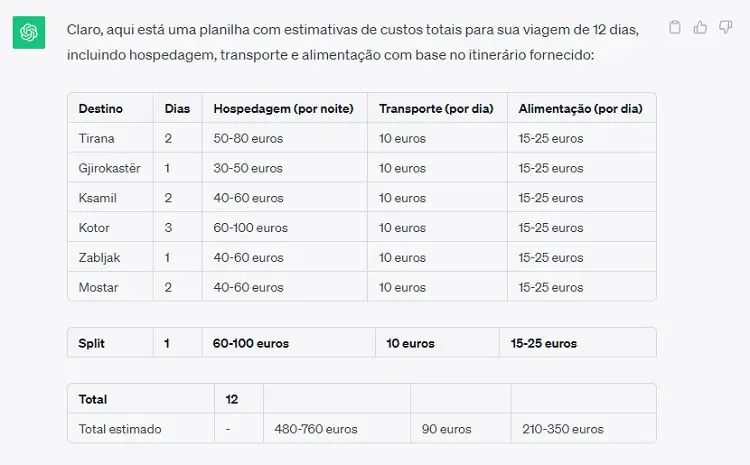
Task: Click the Dias column header
Action: pos(177,109)
